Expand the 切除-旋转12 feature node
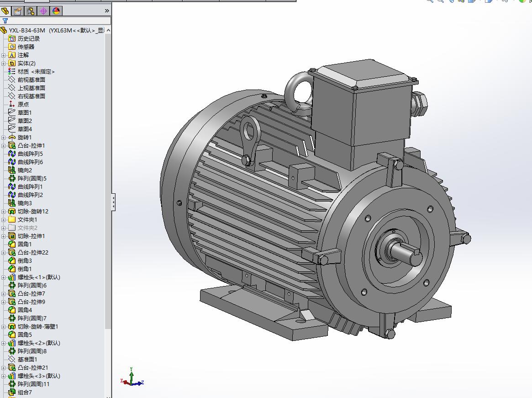 point(3,211)
